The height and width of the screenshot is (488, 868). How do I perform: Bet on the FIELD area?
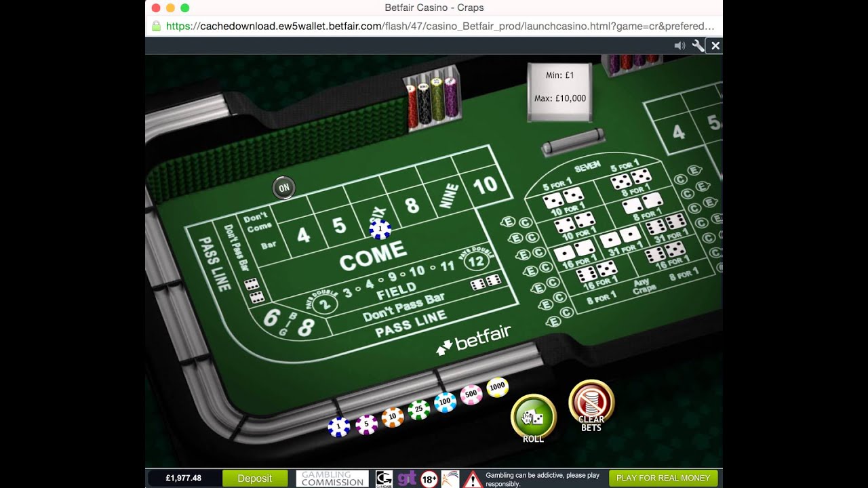point(397,290)
